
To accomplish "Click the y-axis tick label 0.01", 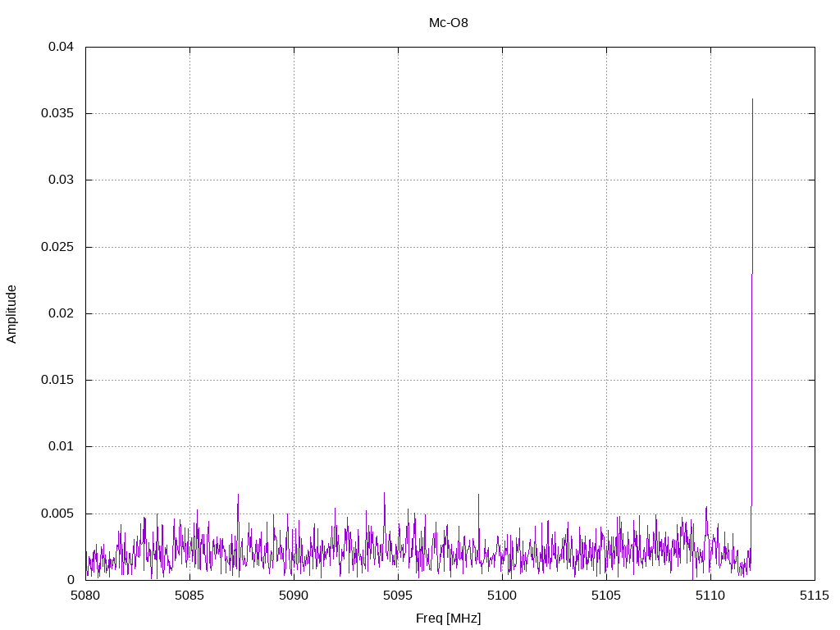I will tap(61, 445).
